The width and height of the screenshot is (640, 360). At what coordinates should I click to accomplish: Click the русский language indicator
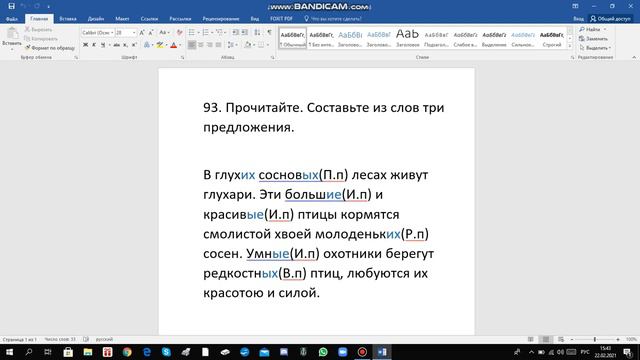pyautogui.click(x=104, y=339)
